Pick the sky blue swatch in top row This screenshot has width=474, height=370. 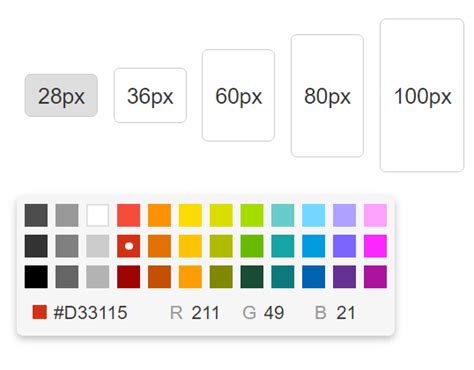pyautogui.click(x=314, y=215)
